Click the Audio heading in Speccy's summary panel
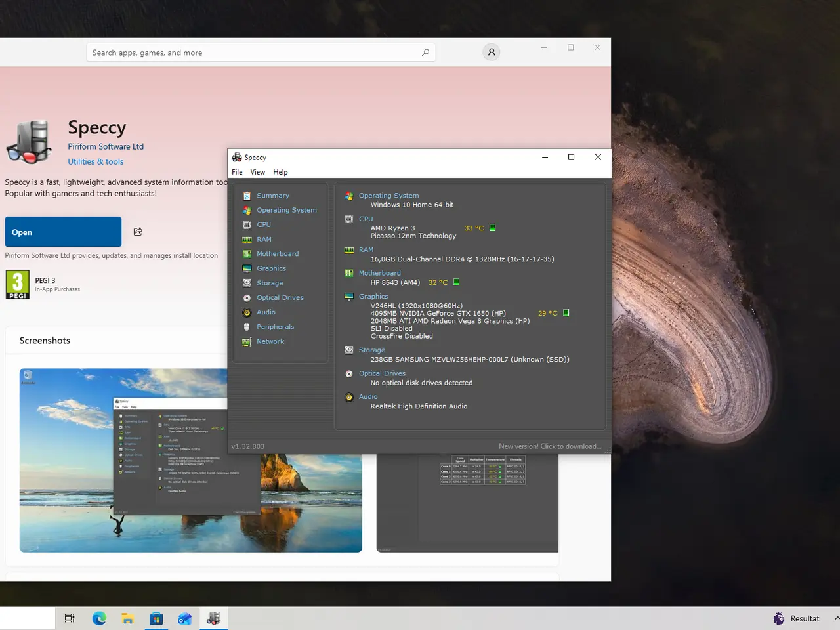 [x=368, y=396]
